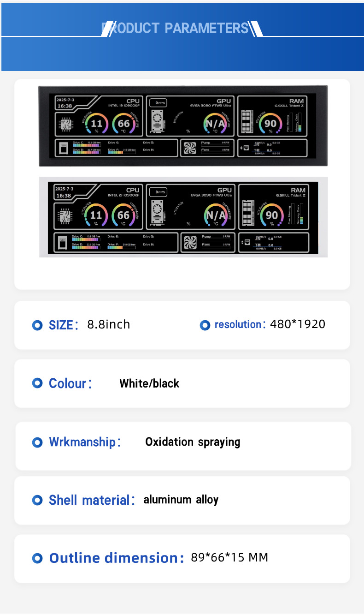This screenshot has width=364, height=615.
Task: Click the network port icon on the white-frame display
Action: [247, 242]
